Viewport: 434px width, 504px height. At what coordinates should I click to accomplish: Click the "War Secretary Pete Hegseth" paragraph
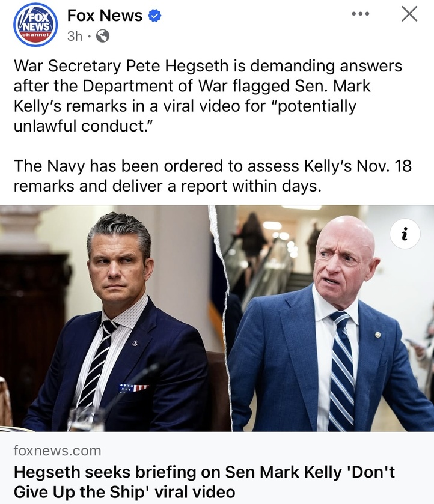pyautogui.click(x=208, y=96)
